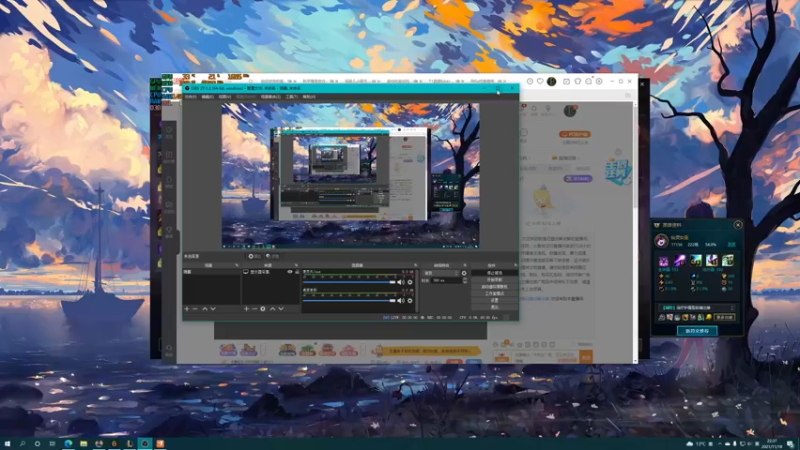Expand hidden system tray icons chevron
The width and height of the screenshot is (800, 450).
coord(720,444)
